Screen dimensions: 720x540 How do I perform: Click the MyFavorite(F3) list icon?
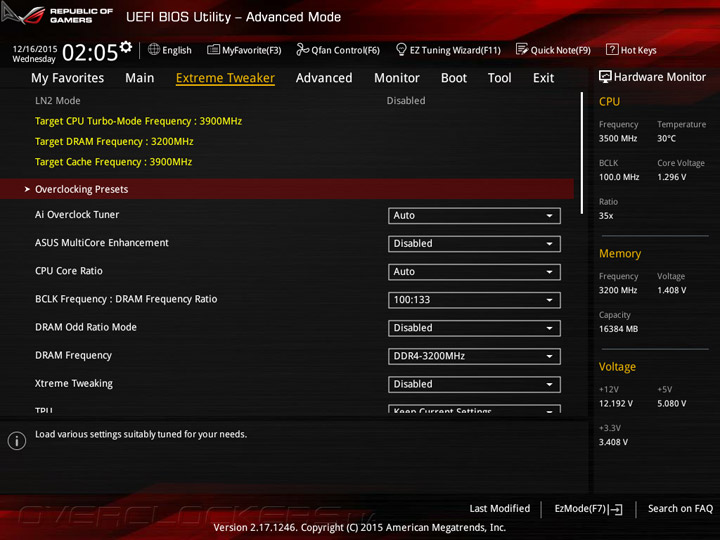point(214,50)
